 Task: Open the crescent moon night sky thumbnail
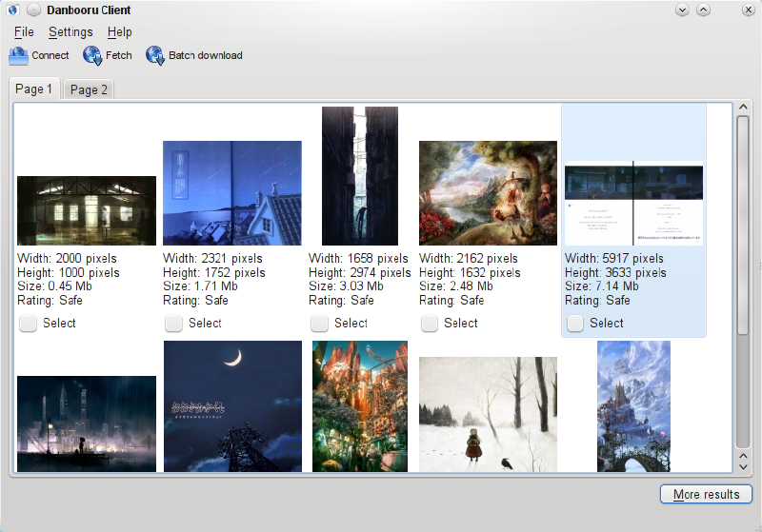pyautogui.click(x=232, y=406)
